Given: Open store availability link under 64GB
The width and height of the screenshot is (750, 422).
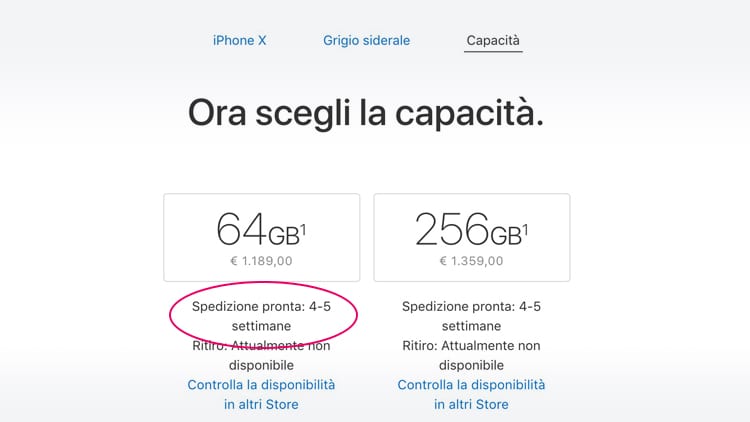Looking at the screenshot, I should tap(261, 394).
